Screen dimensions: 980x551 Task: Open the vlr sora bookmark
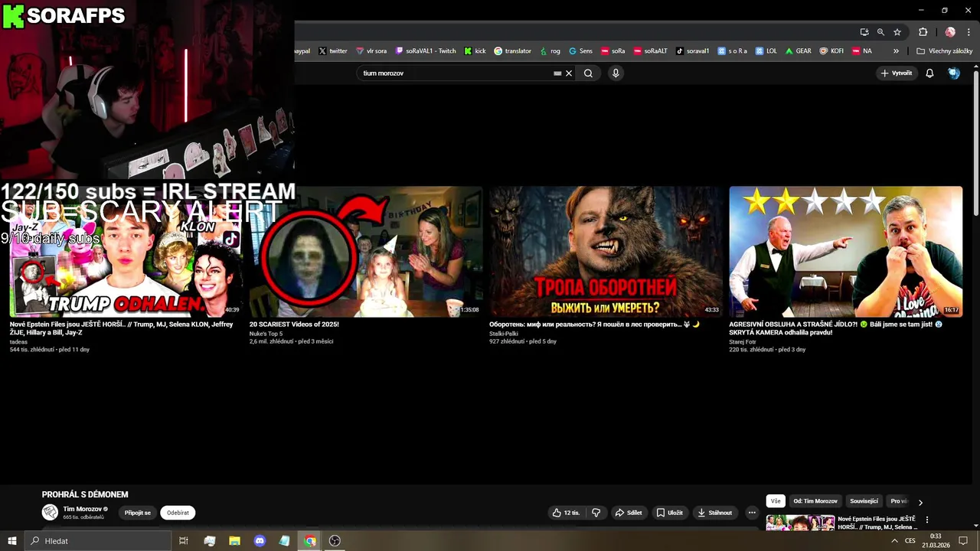point(371,51)
